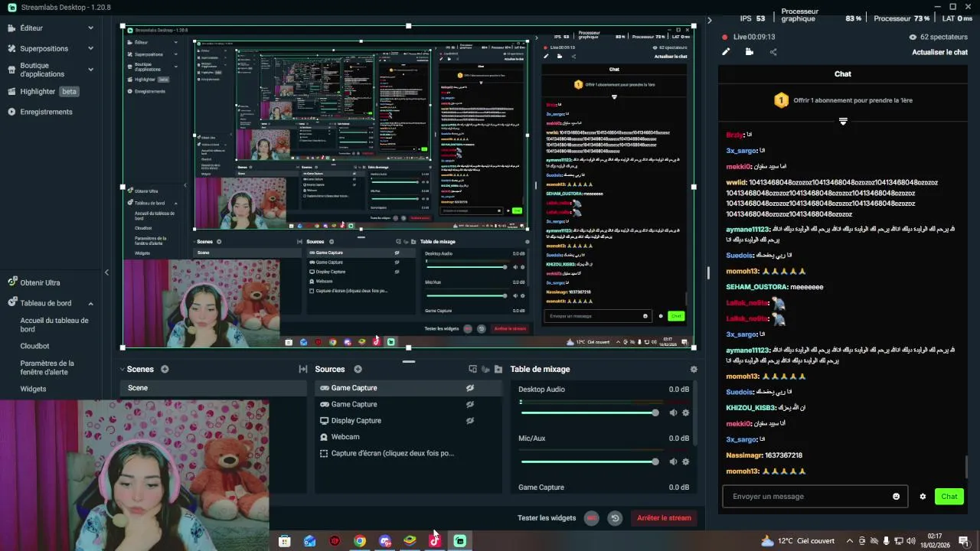Click the weather widget 12°C Ciel couvert
This screenshot has width=980, height=551.
tap(797, 541)
